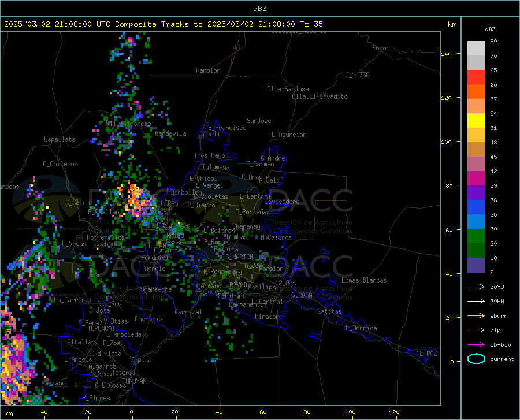
Task: Click the dBZ title at top
Action: 259,9
